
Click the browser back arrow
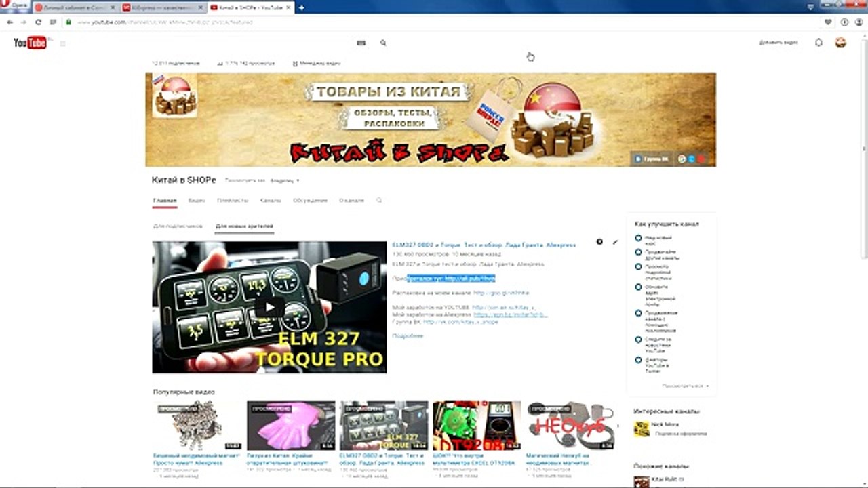[9, 22]
